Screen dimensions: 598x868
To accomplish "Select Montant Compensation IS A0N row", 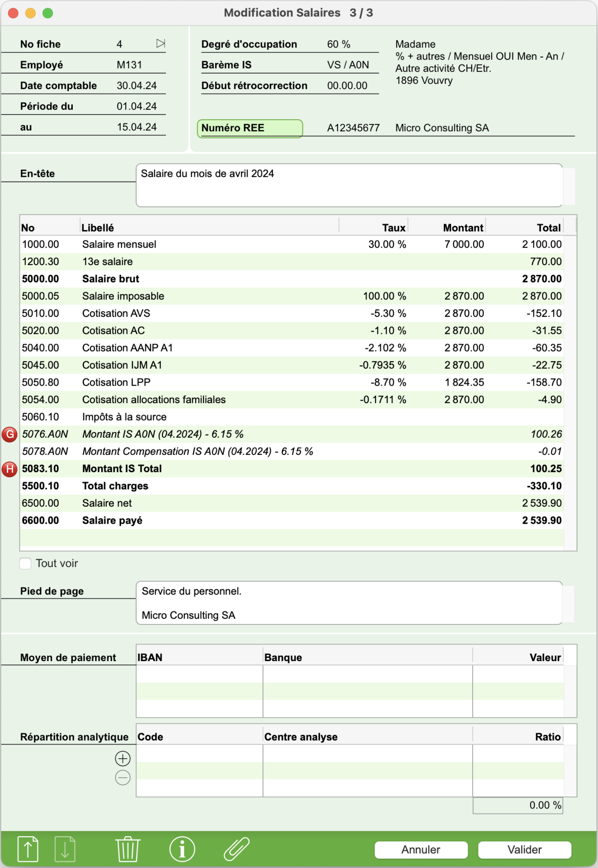I will [x=292, y=451].
